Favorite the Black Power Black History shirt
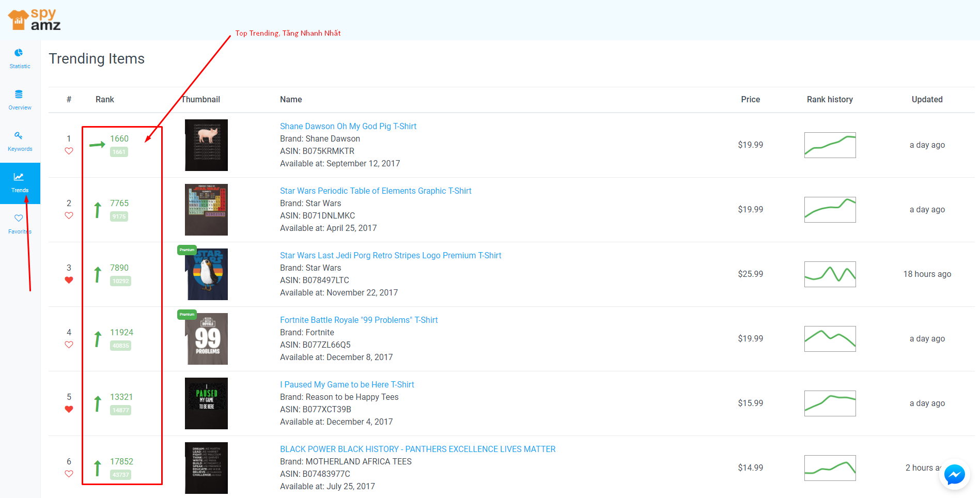 point(69,474)
